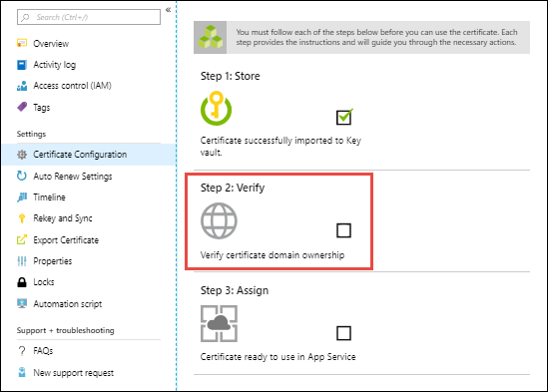Click the purple Tags icon

[x=22, y=107]
